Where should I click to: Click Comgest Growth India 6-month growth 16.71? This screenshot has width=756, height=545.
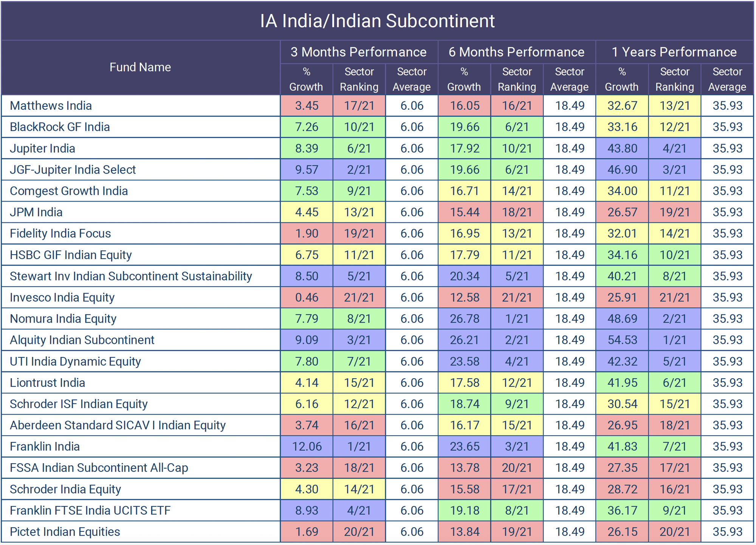click(x=465, y=191)
